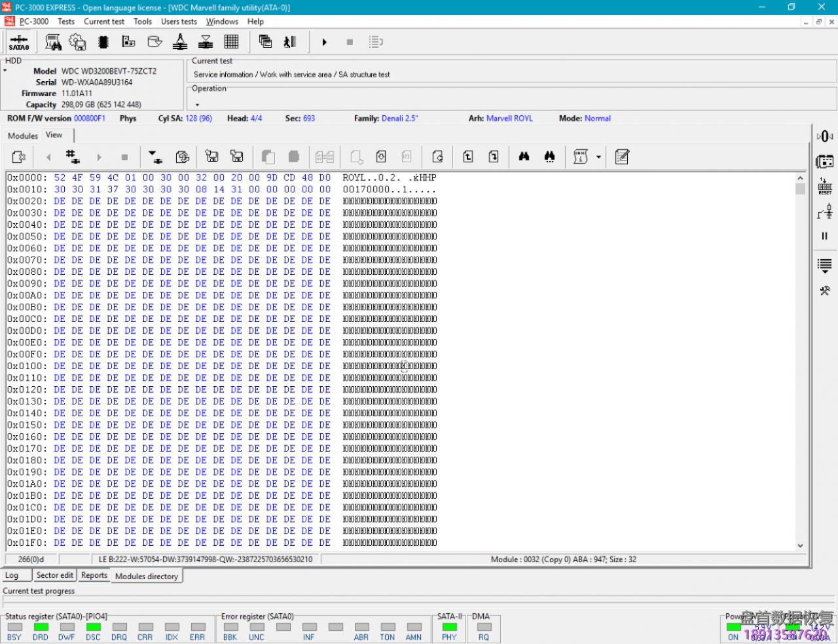
Task: Open the Sector edit tab
Action: click(x=54, y=575)
